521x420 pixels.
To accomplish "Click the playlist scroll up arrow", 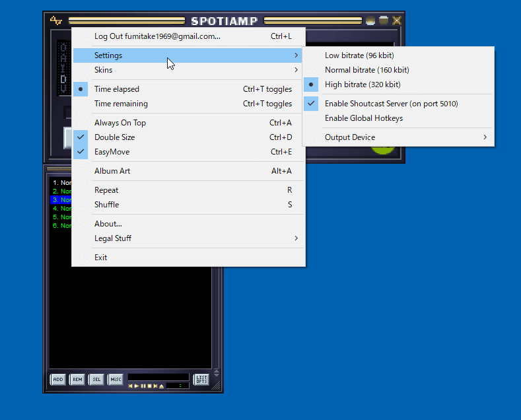I will pyautogui.click(x=217, y=371).
